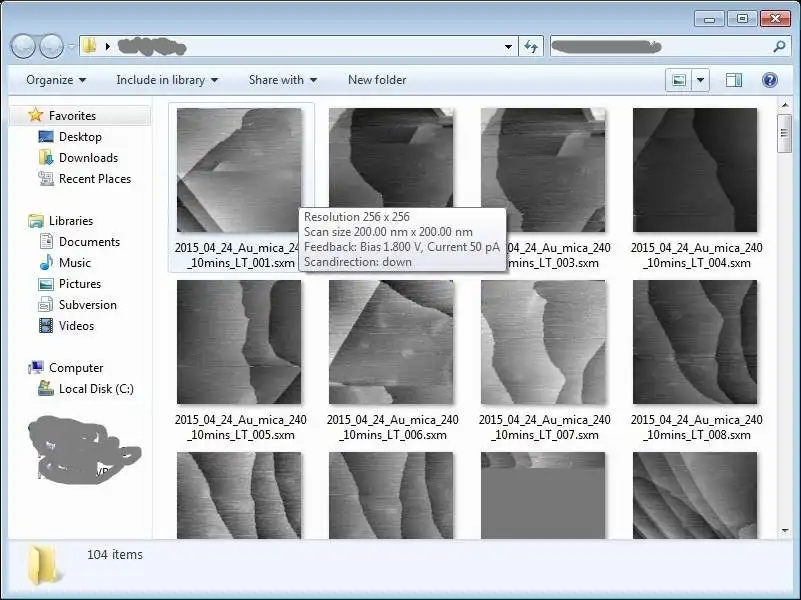Click filename ending LT_007.sxm
This screenshot has height=600, width=801.
pos(545,427)
